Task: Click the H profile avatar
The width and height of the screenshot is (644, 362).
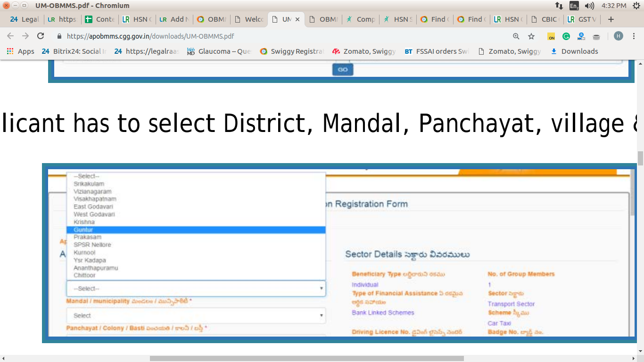Action: coord(619,36)
